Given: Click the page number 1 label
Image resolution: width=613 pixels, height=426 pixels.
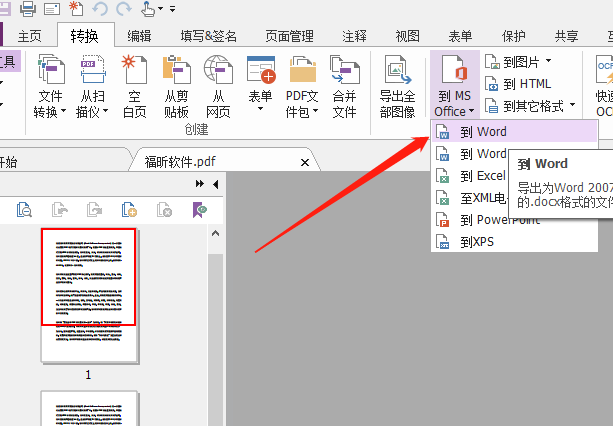Looking at the screenshot, I should click(x=88, y=375).
